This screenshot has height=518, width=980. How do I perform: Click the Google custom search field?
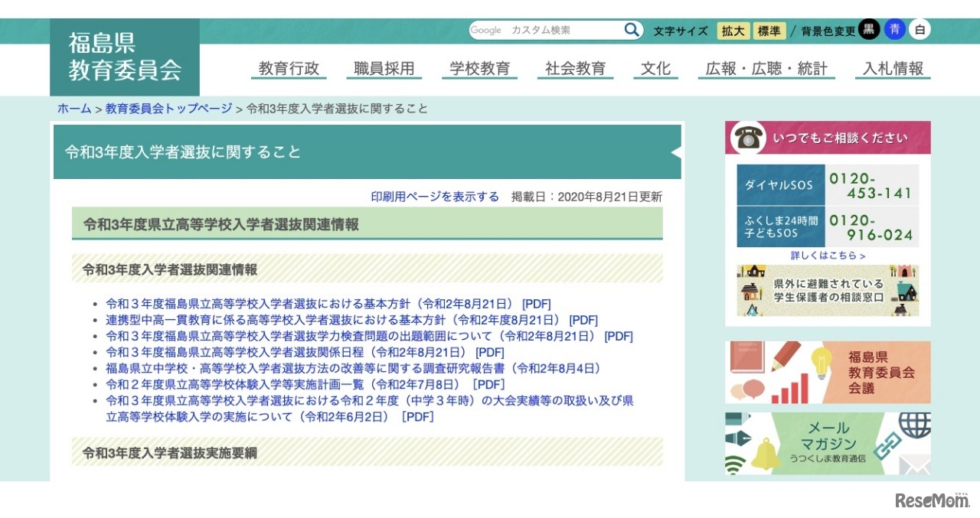click(x=546, y=30)
